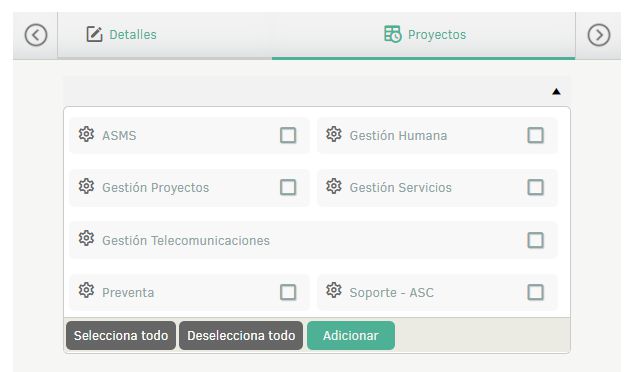Check the ASMS project checkbox

[288, 135]
